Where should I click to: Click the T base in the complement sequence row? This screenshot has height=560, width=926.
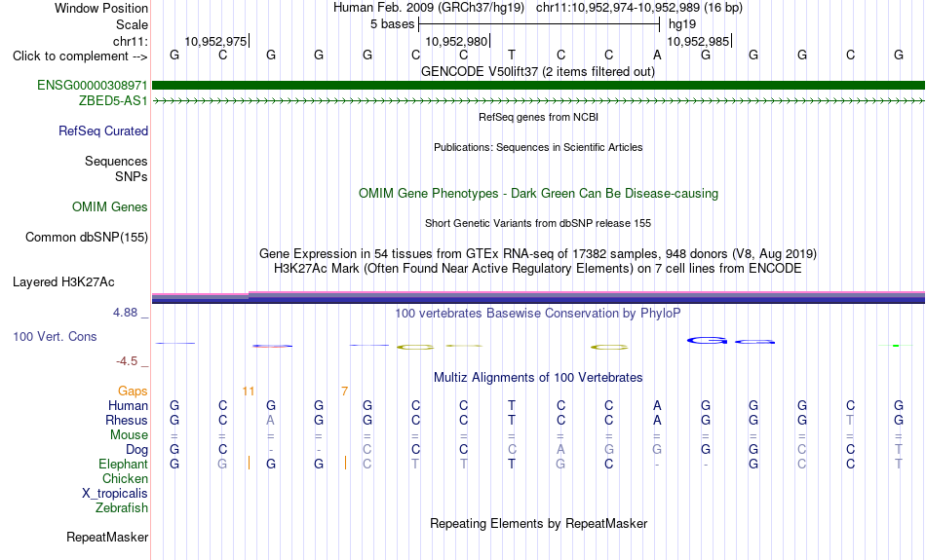pyautogui.click(x=512, y=55)
